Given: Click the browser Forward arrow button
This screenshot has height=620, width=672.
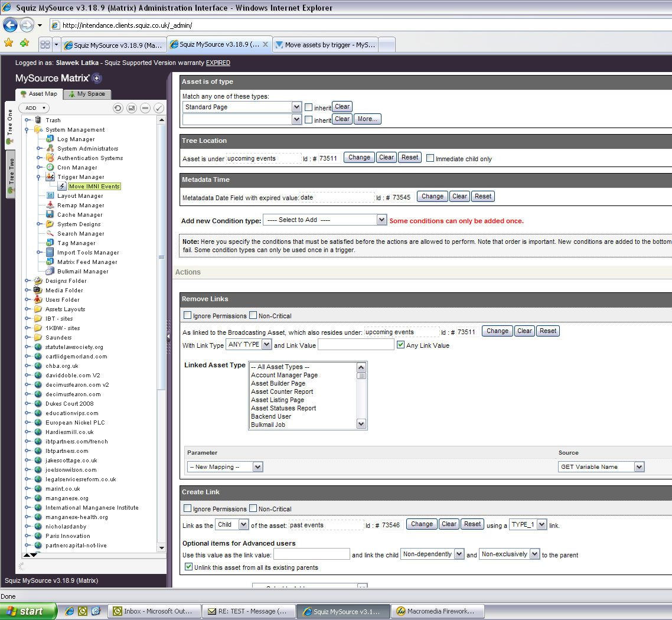Looking at the screenshot, I should [27, 25].
